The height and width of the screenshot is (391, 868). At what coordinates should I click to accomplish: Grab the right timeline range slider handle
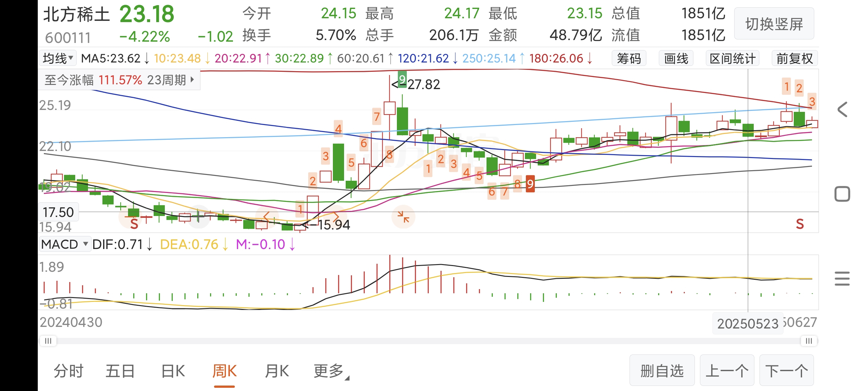pos(808,341)
